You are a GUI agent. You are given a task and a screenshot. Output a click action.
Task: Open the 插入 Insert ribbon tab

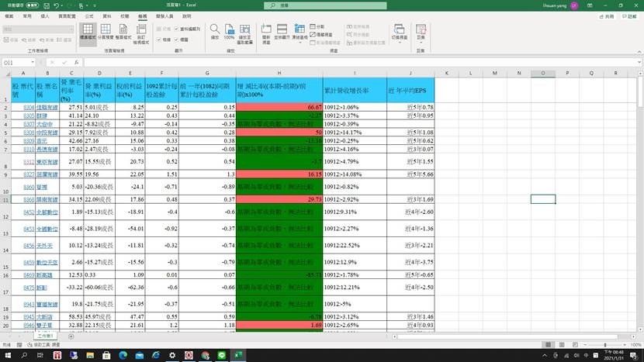click(x=45, y=16)
